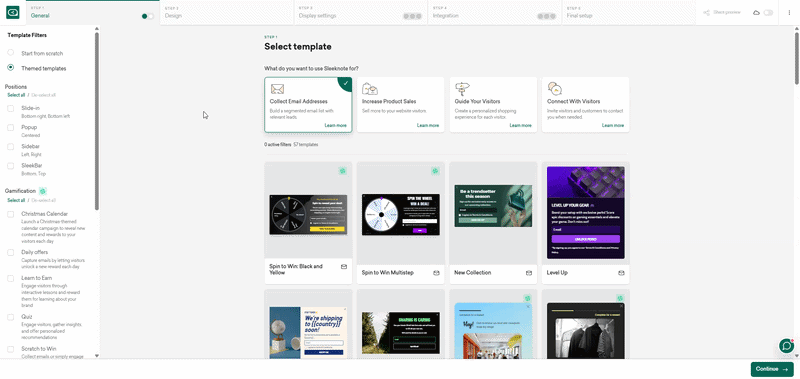Check the Scratch to Win filter
Viewport: 800px width, 379px height.
pos(11,349)
